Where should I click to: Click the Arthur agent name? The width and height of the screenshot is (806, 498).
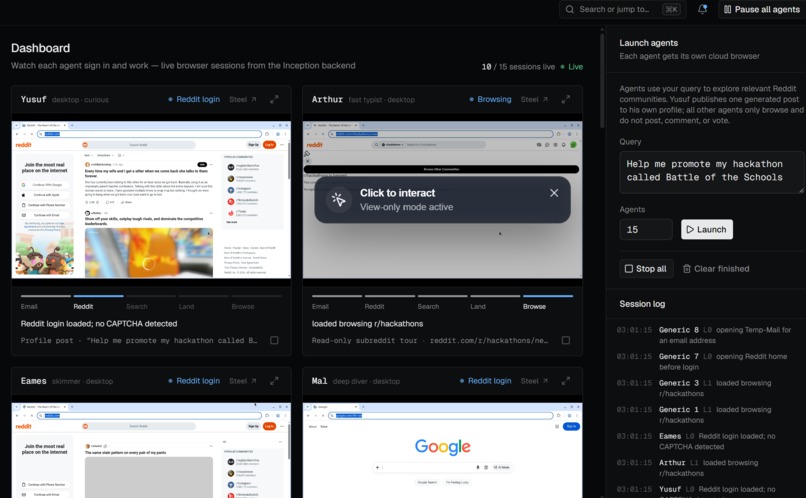(x=327, y=99)
